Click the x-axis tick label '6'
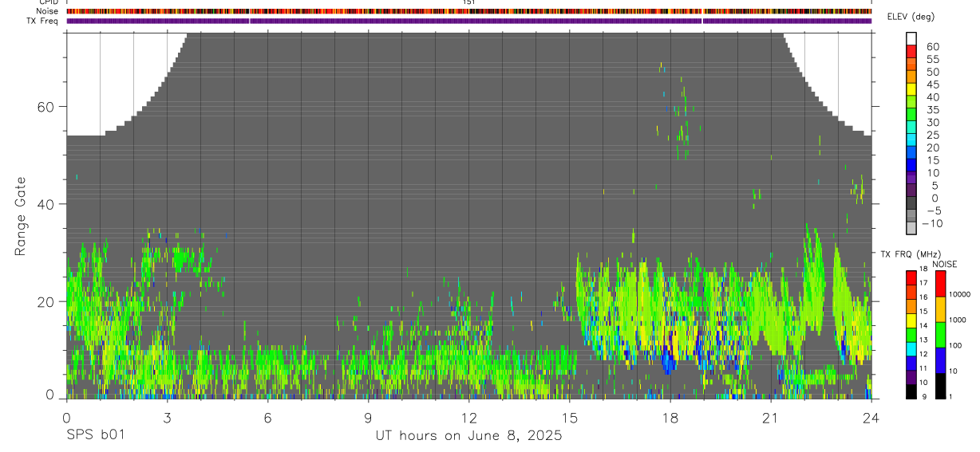The width and height of the screenshot is (980, 452). tap(267, 417)
